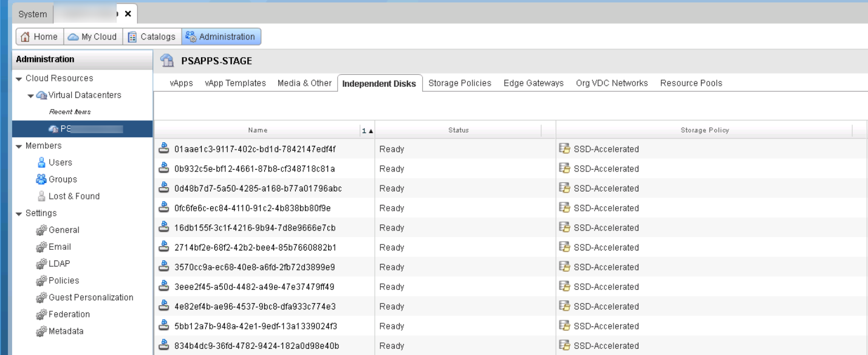Close the organization tab with X

pos(128,13)
